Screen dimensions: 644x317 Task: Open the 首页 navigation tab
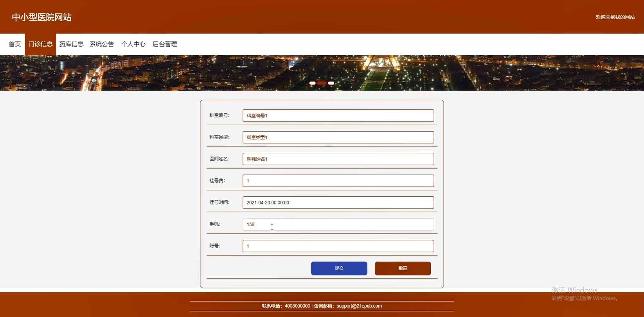[x=15, y=44]
